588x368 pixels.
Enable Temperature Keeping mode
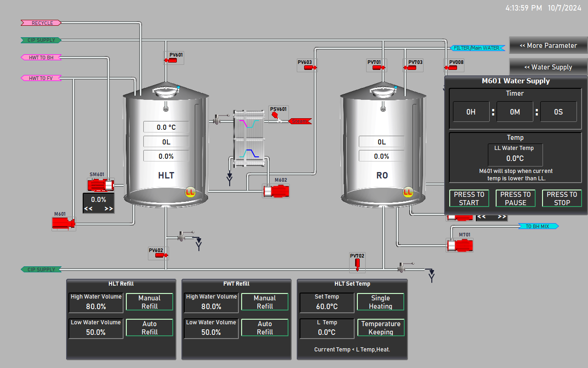pyautogui.click(x=381, y=328)
